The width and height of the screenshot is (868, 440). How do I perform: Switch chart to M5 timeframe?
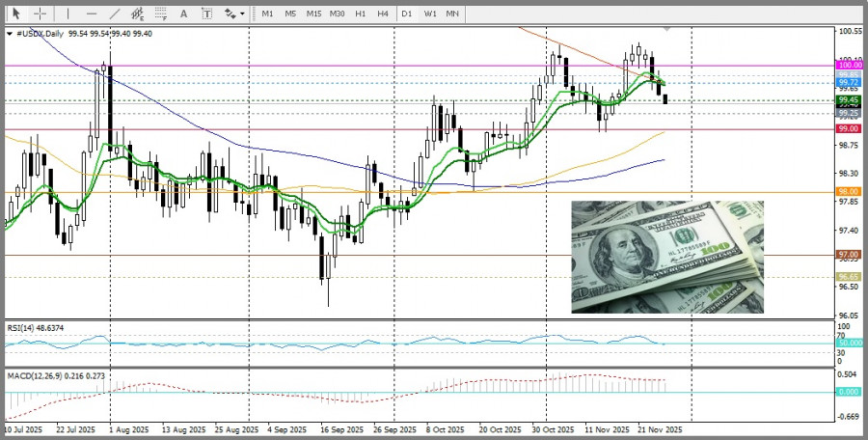[290, 14]
